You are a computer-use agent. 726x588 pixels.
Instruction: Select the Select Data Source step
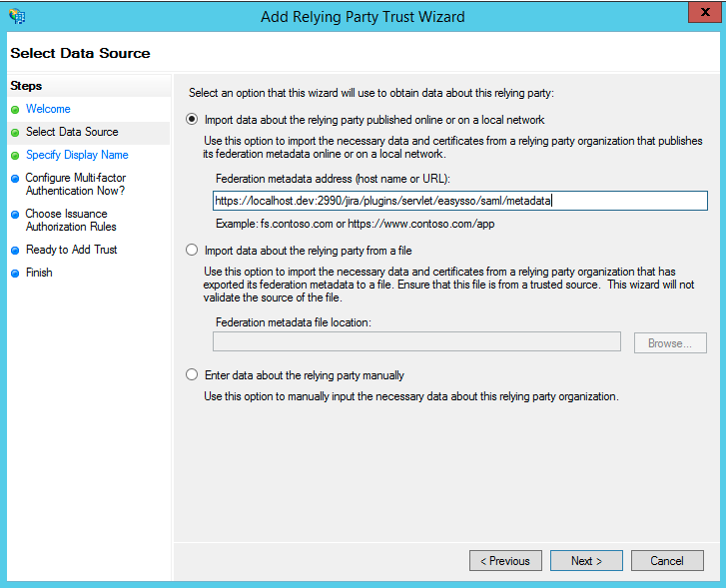click(72, 132)
